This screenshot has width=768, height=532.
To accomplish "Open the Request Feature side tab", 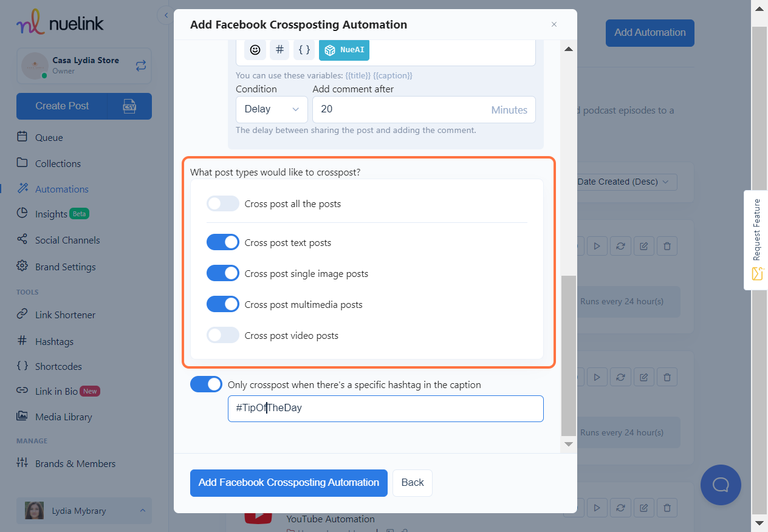I will coord(756,240).
